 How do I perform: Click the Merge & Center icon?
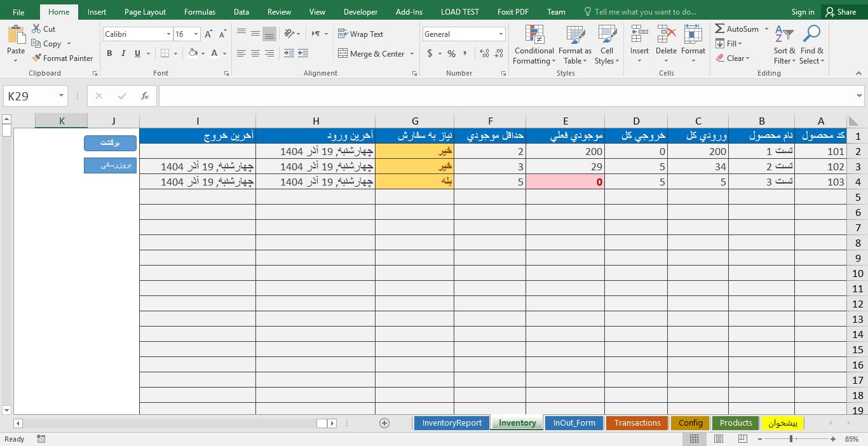click(x=343, y=54)
